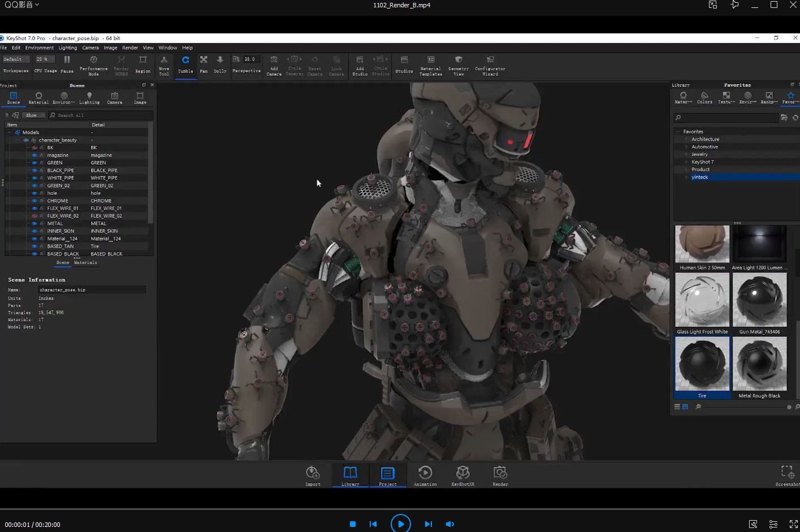Click the Import icon
This screenshot has width=800, height=532.
(313, 475)
